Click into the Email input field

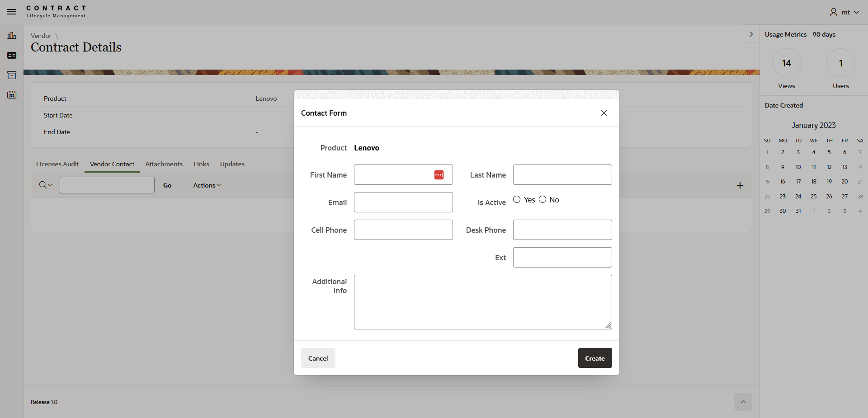point(403,202)
